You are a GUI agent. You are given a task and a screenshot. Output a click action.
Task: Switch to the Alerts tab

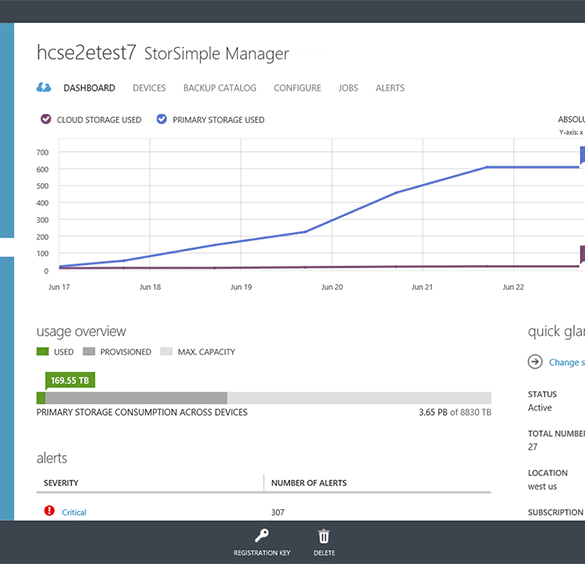[390, 88]
